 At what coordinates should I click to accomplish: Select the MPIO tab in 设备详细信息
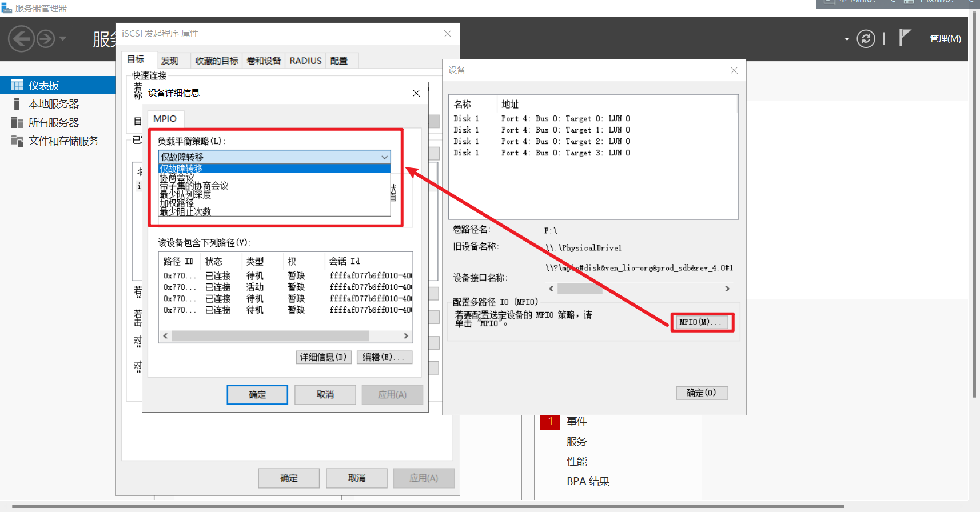[x=165, y=118]
